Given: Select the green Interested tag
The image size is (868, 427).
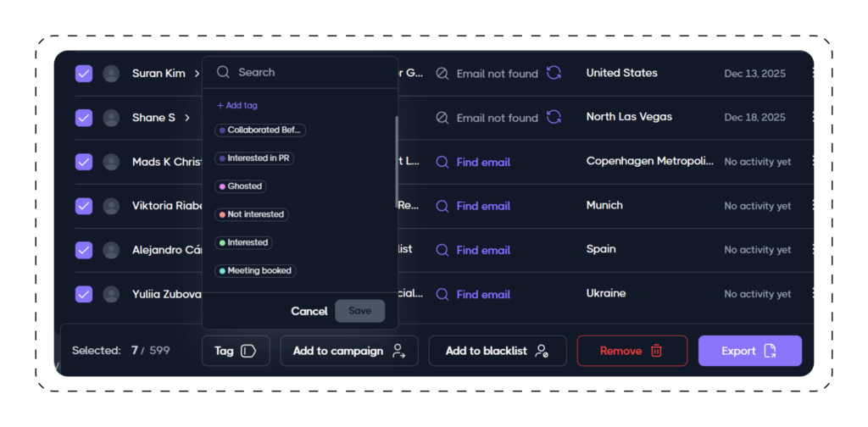Looking at the screenshot, I should [243, 243].
